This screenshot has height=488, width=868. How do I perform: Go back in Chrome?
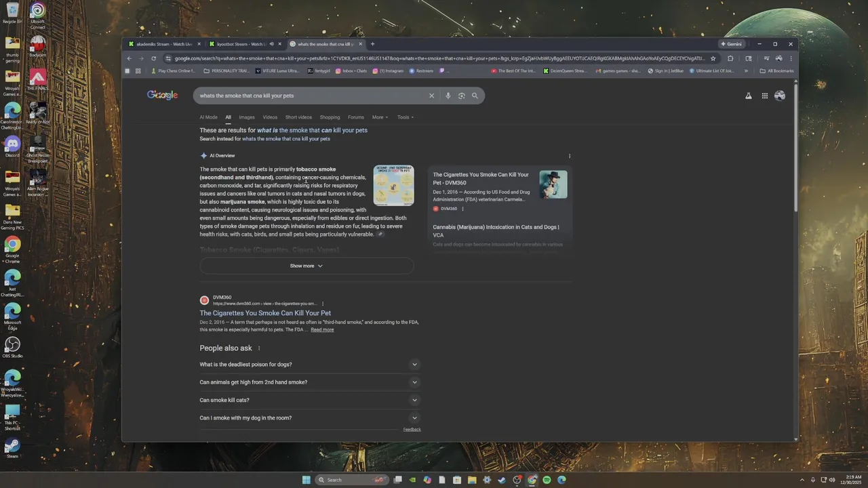coord(128,58)
